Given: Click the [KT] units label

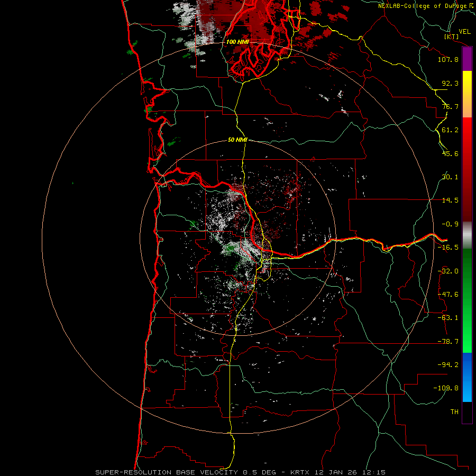Looking at the screenshot, I should (452, 36).
